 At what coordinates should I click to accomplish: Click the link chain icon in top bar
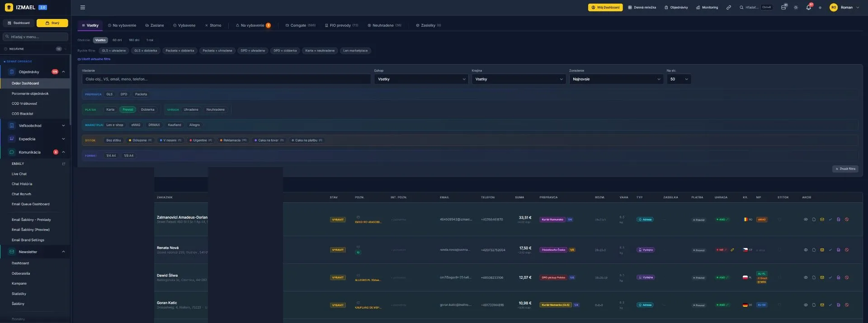pos(728,8)
